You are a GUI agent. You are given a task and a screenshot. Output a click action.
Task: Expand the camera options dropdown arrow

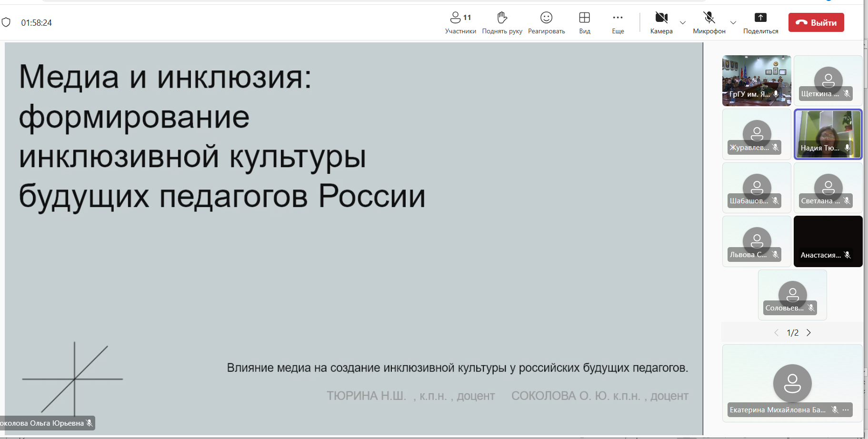point(683,23)
